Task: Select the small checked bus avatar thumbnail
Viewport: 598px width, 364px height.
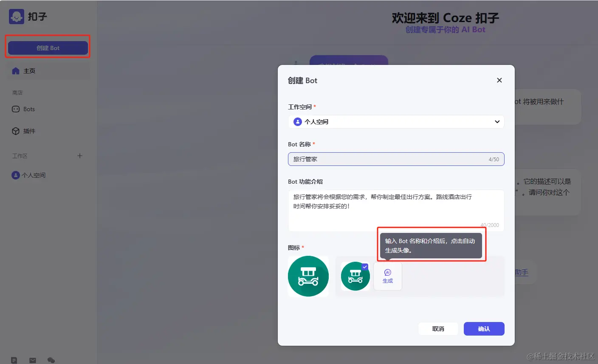Action: tap(355, 276)
